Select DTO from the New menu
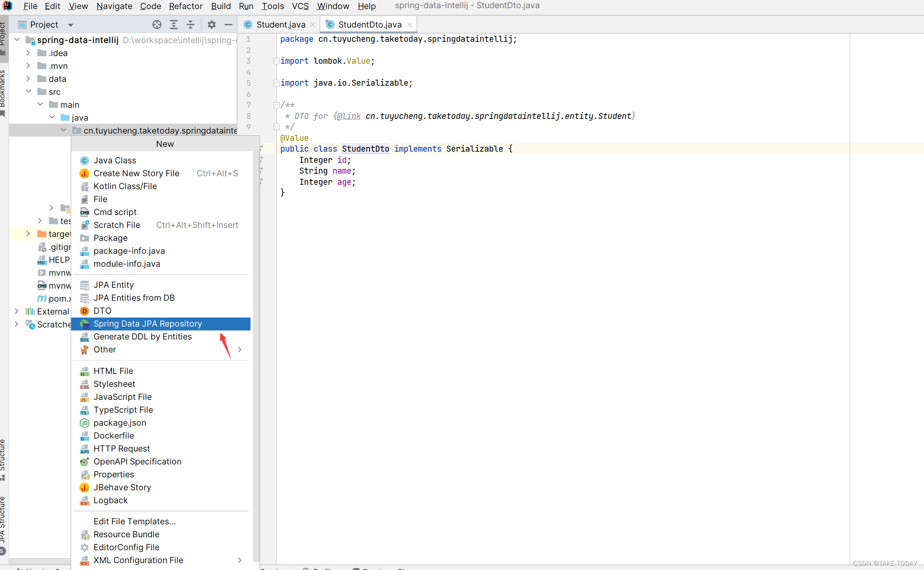 point(102,311)
